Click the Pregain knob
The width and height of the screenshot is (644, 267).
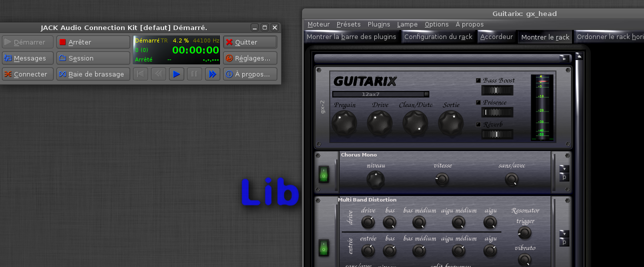(x=345, y=123)
